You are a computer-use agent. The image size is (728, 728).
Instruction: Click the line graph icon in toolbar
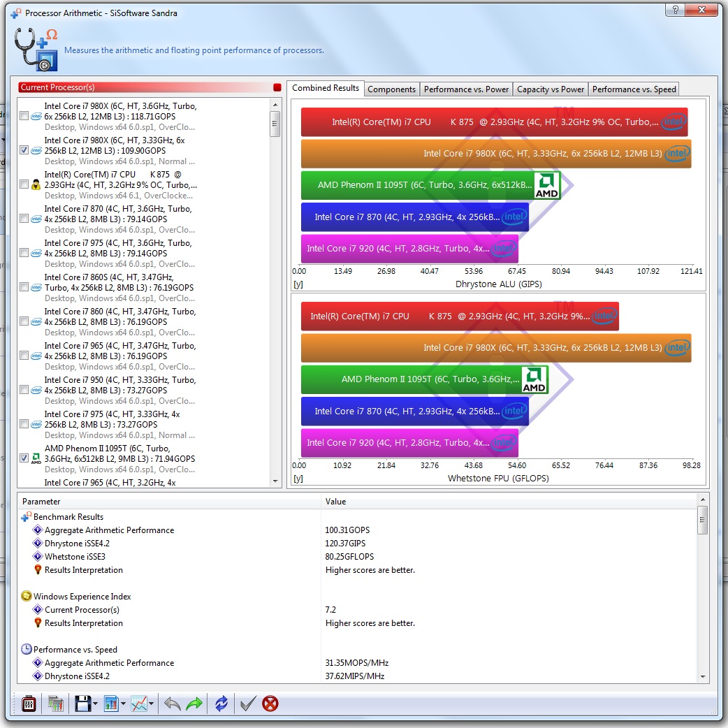pos(139,704)
